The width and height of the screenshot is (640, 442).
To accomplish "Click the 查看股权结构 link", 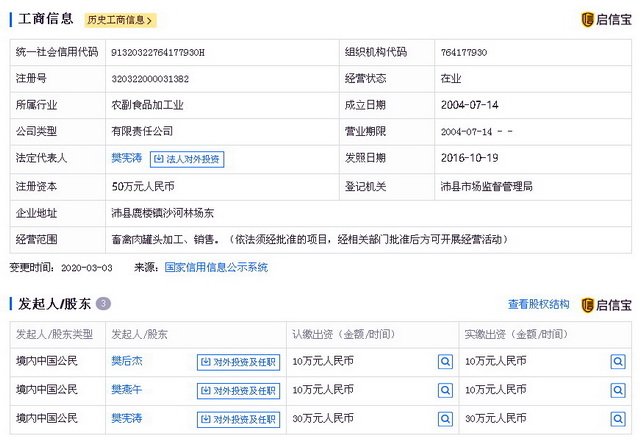I will click(538, 304).
